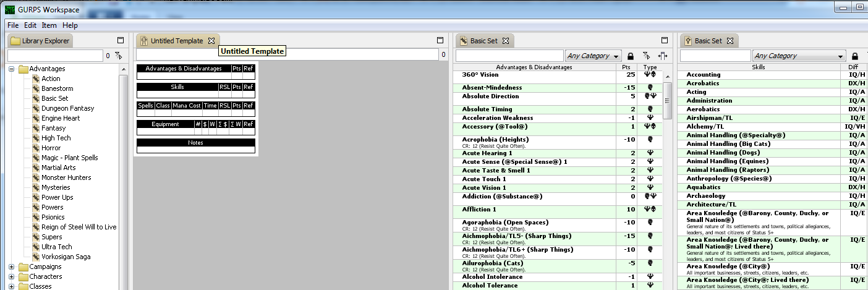The image size is (868, 290).
Task: Open the Horror library file
Action: coord(51,148)
